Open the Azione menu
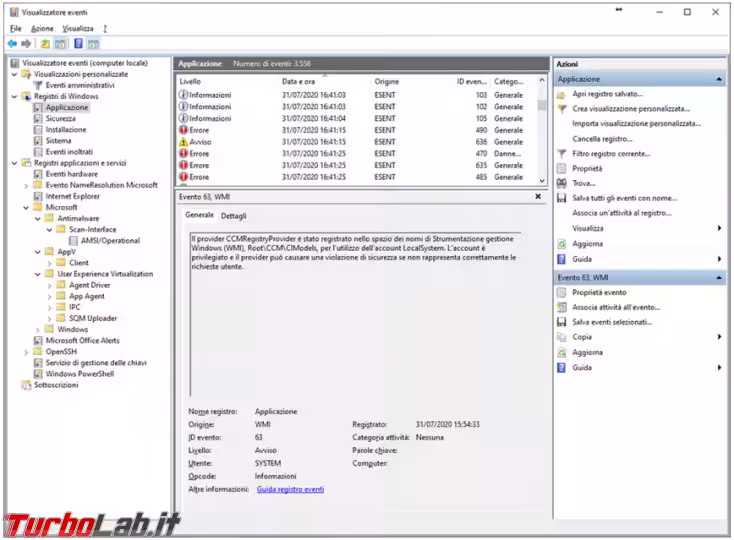Image resolution: width=734 pixels, height=540 pixels. tap(42, 29)
